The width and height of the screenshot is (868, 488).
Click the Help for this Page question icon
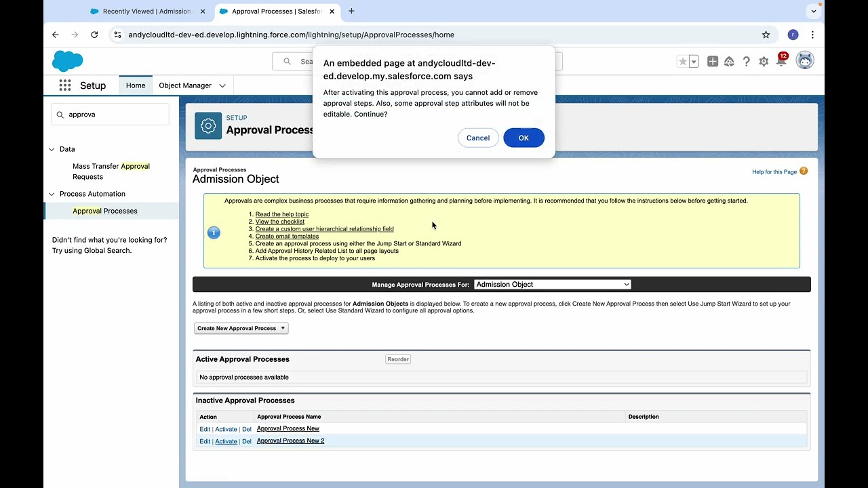point(804,171)
